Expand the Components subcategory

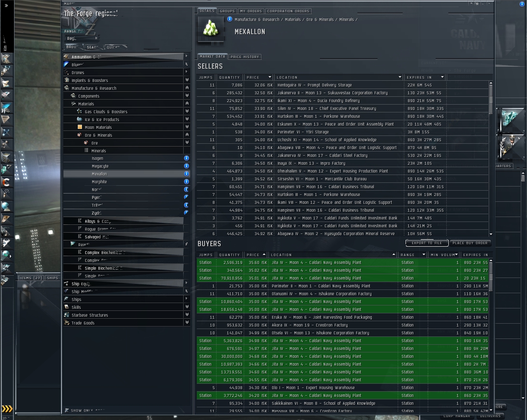(x=187, y=96)
